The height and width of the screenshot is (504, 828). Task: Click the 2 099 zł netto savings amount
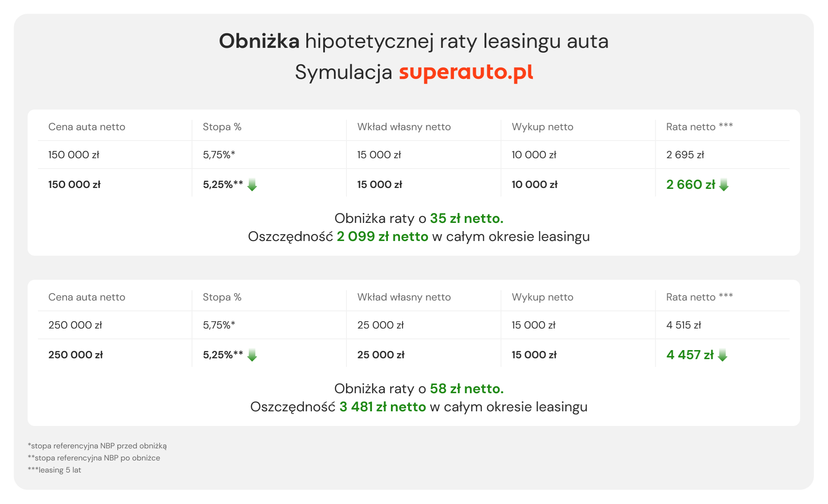coord(382,237)
